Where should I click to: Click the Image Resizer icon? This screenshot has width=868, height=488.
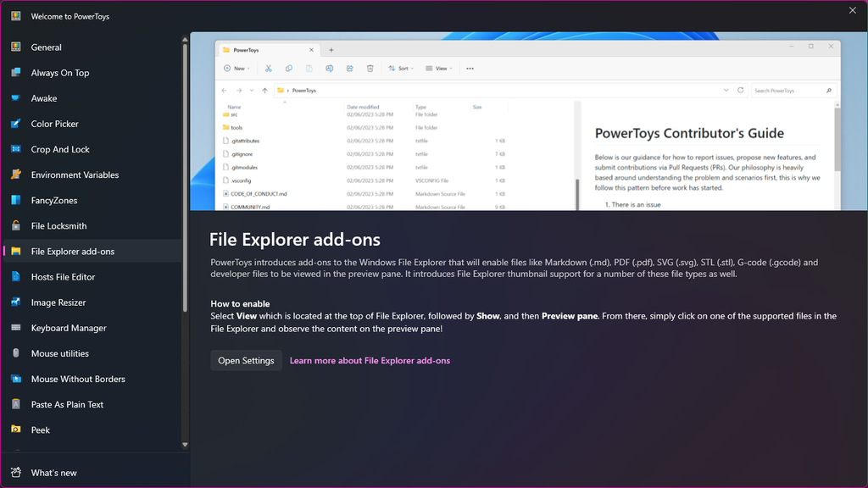(16, 302)
